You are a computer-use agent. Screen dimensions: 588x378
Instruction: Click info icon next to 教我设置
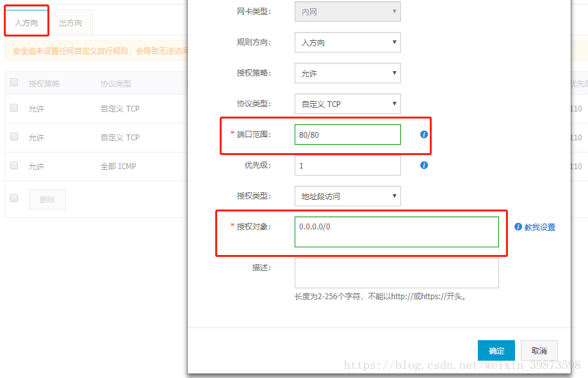[518, 227]
